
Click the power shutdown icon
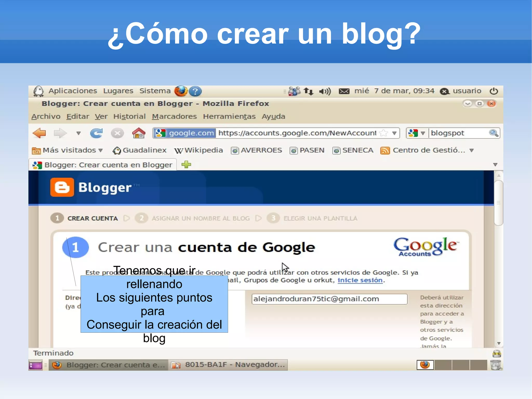click(x=494, y=91)
